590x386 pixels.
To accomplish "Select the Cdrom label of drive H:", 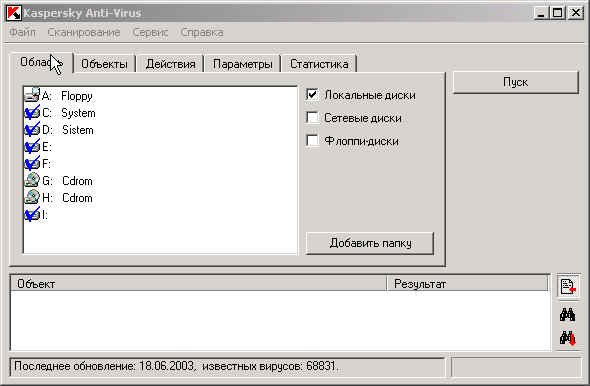I will 77,198.
